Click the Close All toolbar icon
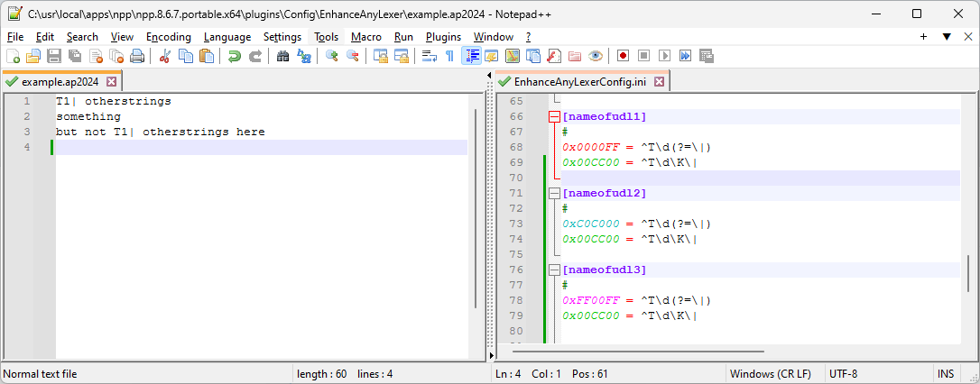The image size is (980, 384). tap(116, 56)
